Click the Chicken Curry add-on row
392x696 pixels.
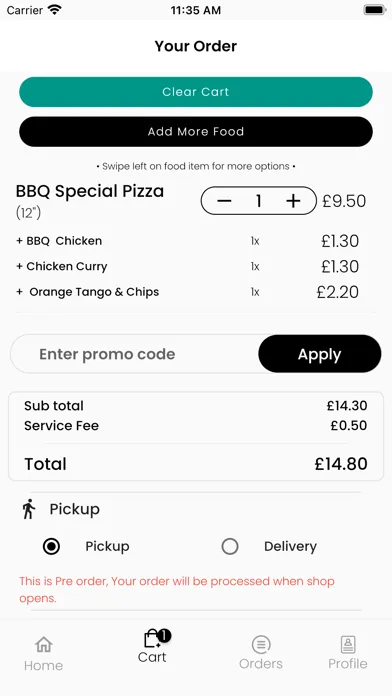click(x=187, y=266)
